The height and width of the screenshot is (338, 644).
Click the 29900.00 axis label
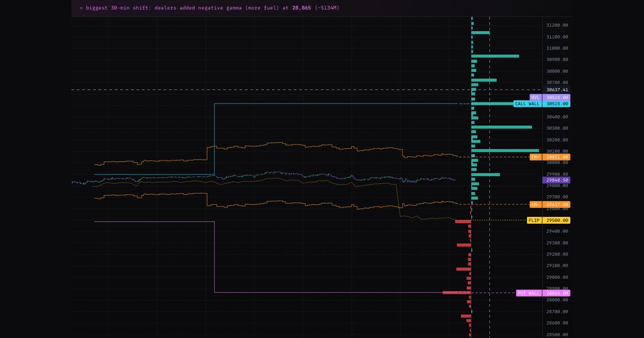557,174
